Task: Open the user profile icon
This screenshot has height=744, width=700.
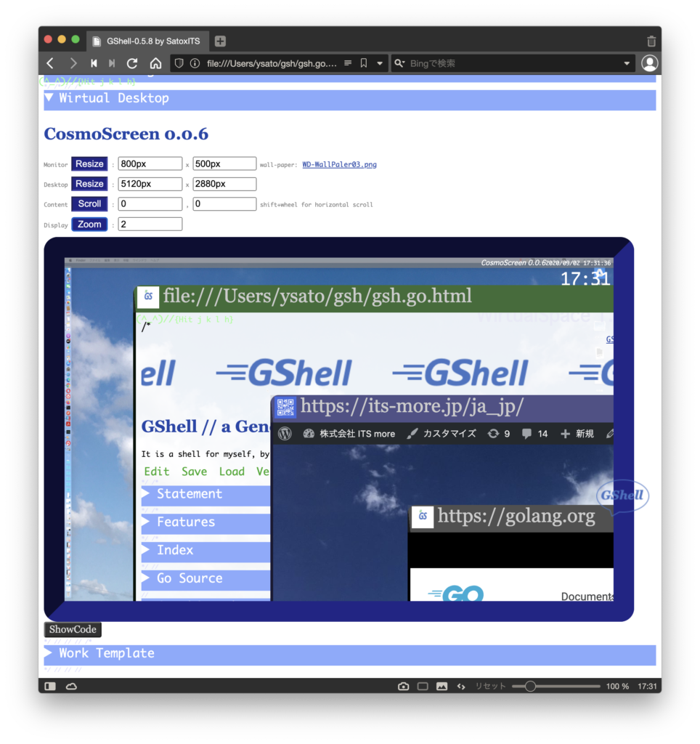Action: 649,63
